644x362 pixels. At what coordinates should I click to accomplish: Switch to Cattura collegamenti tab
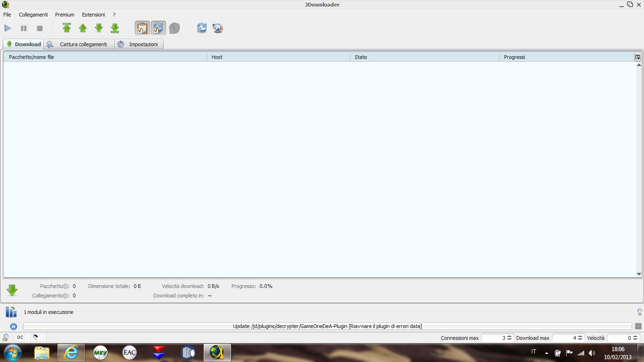coord(79,44)
